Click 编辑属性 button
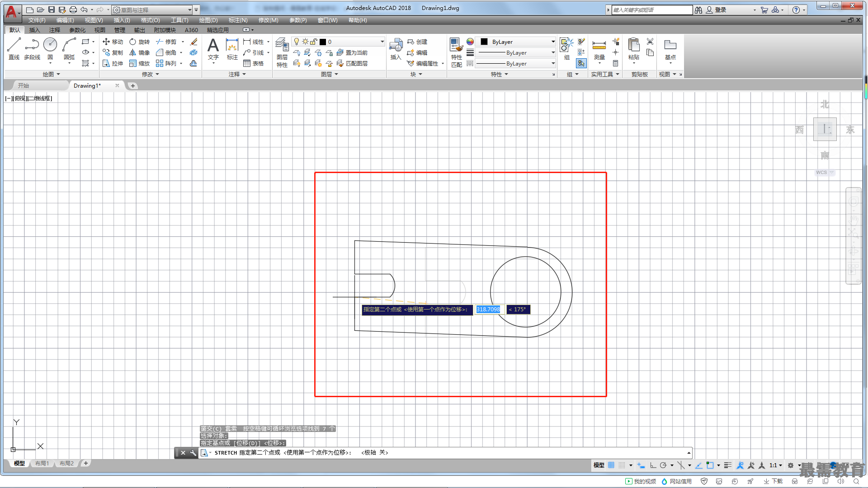The width and height of the screenshot is (868, 488). pos(422,63)
